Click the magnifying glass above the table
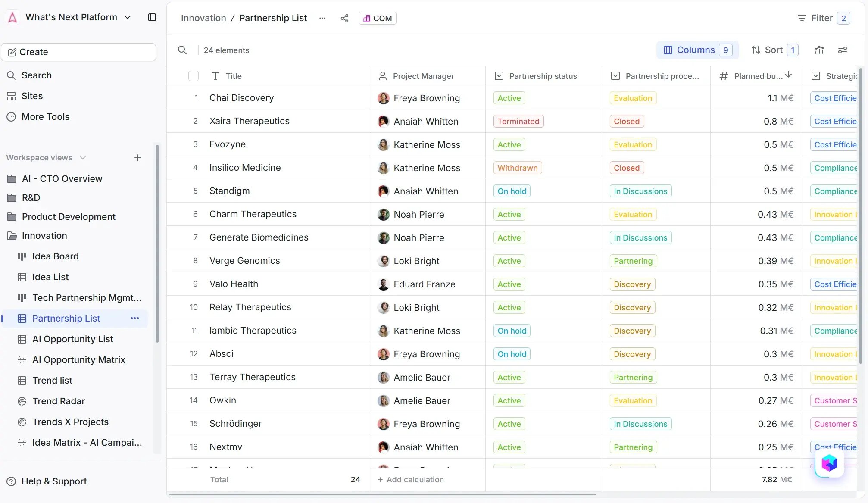The image size is (868, 503). (182, 50)
